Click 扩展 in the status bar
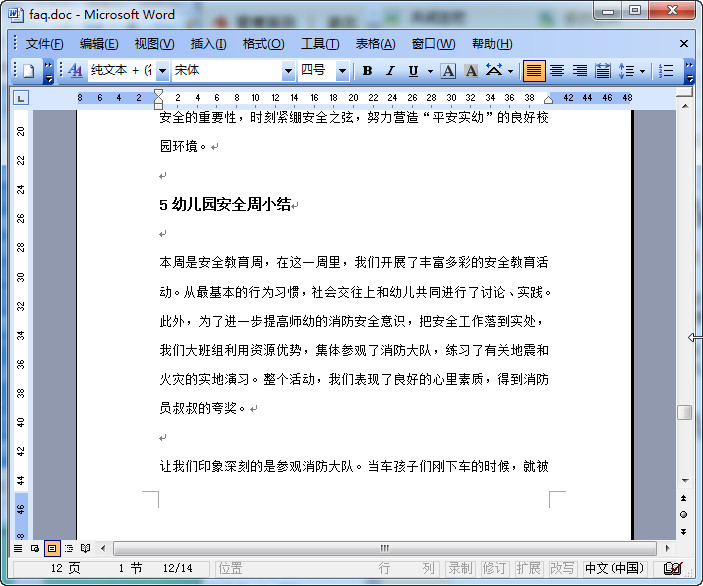 (528, 569)
